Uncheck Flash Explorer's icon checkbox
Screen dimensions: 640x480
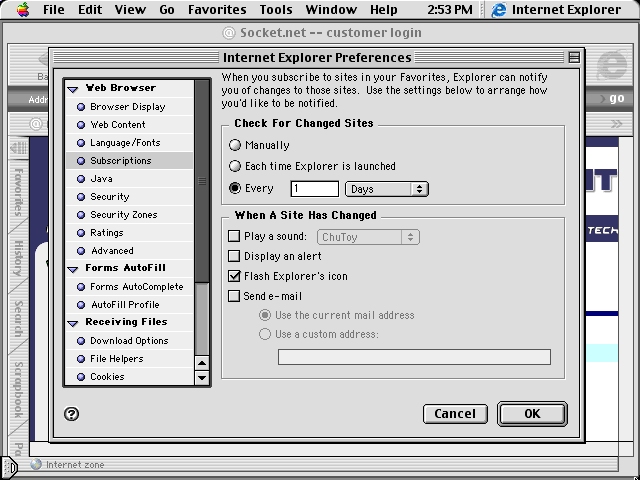pos(234,276)
